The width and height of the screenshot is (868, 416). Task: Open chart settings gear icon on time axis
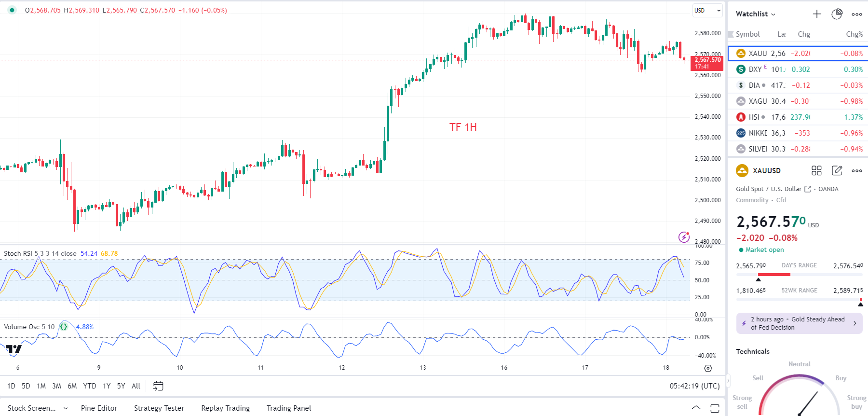coord(708,368)
